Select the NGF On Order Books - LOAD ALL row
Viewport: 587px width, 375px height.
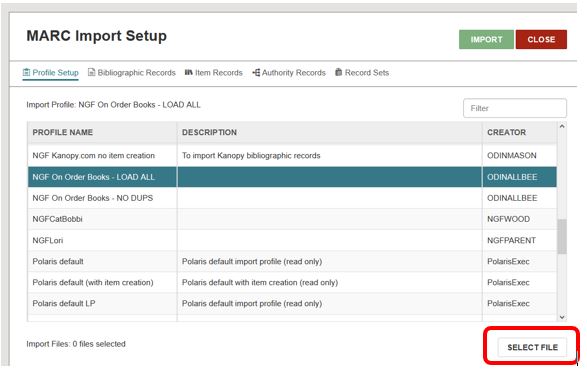pyautogui.click(x=292, y=177)
